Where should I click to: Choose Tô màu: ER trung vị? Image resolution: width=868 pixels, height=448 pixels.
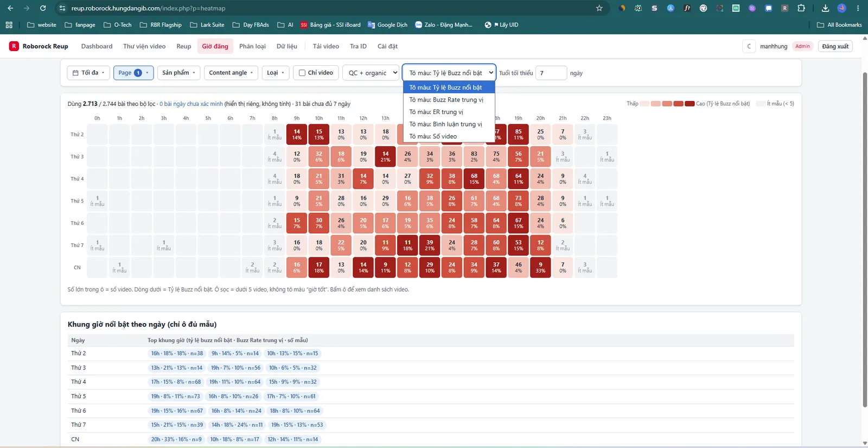click(449, 112)
